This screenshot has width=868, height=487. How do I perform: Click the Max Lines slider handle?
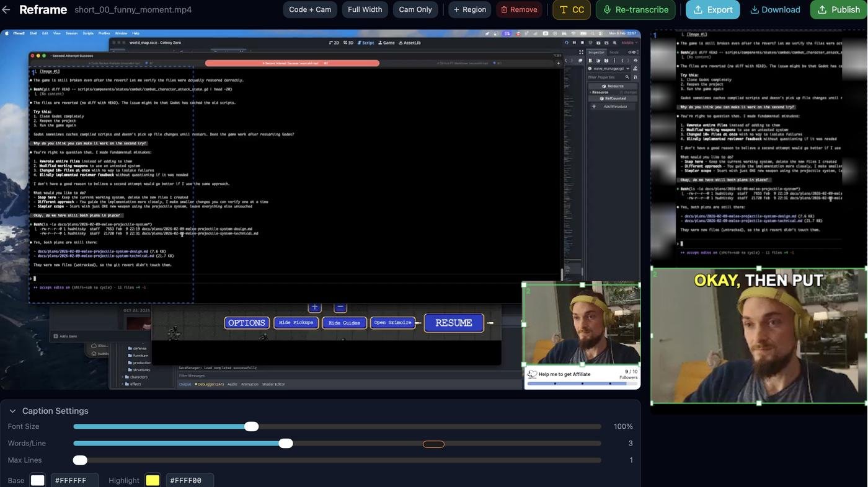coord(80,460)
